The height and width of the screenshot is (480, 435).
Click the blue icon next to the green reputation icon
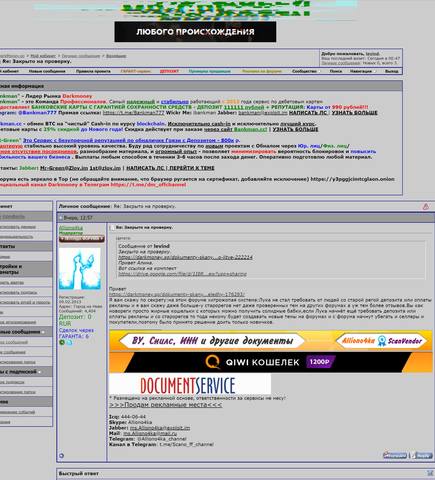[x=69, y=342]
